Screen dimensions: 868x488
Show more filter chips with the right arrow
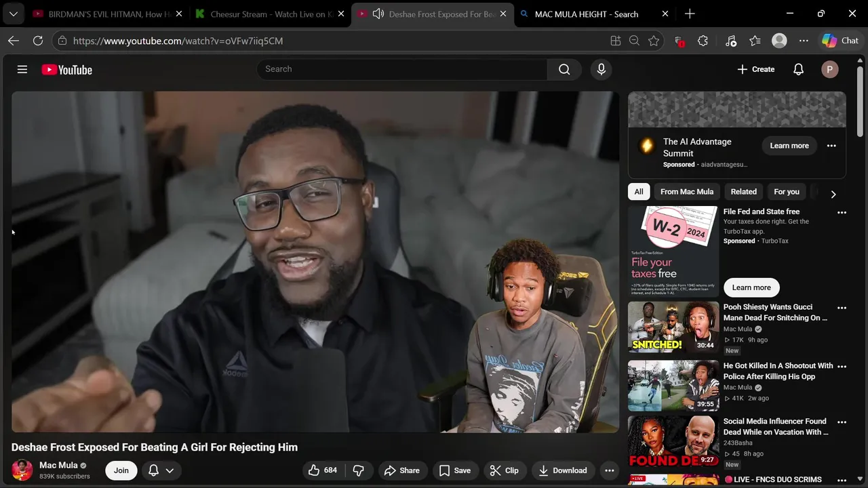click(833, 195)
